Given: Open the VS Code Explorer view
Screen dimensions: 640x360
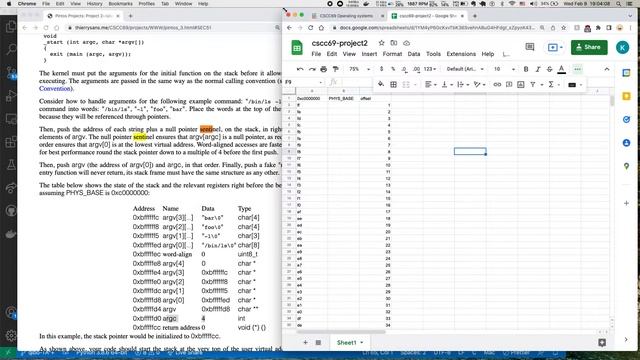Looking at the screenshot, I should coord(11,27).
